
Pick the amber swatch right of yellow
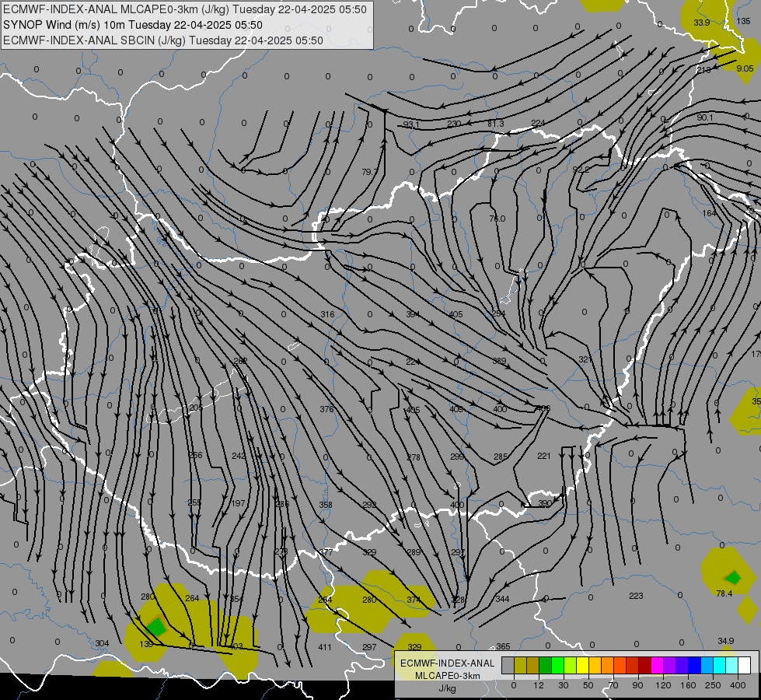point(595,666)
